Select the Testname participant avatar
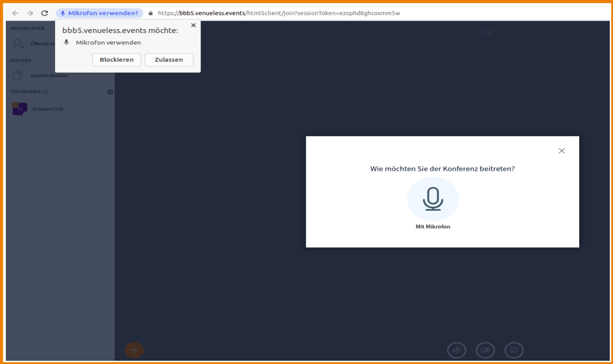This screenshot has width=613, height=364. point(19,109)
